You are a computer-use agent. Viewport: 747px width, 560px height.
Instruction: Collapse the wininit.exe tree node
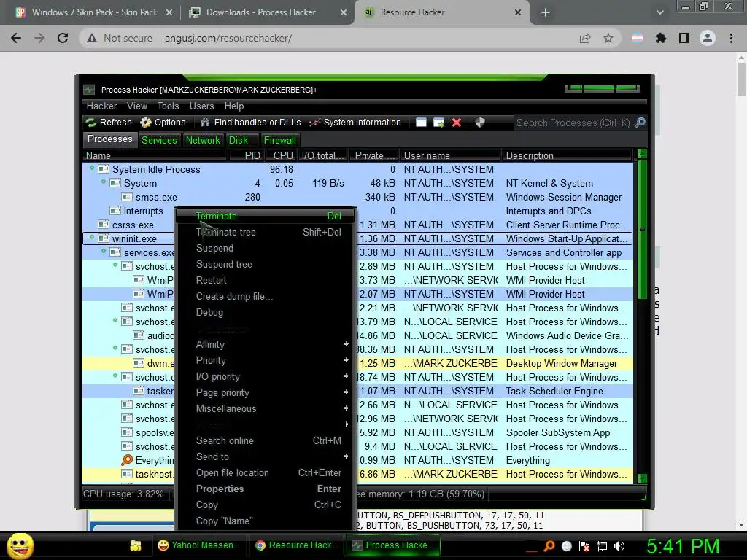click(91, 237)
